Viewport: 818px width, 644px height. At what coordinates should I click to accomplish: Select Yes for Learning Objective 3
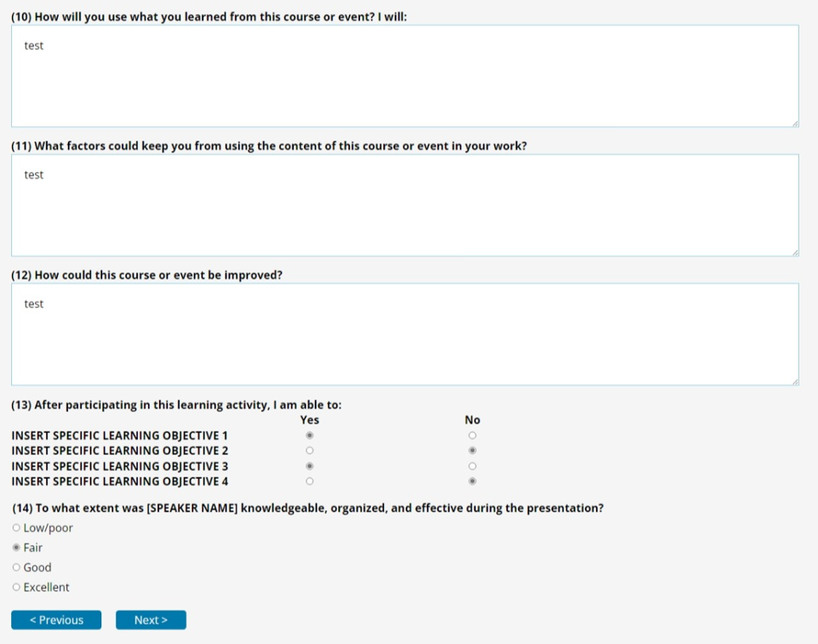310,466
